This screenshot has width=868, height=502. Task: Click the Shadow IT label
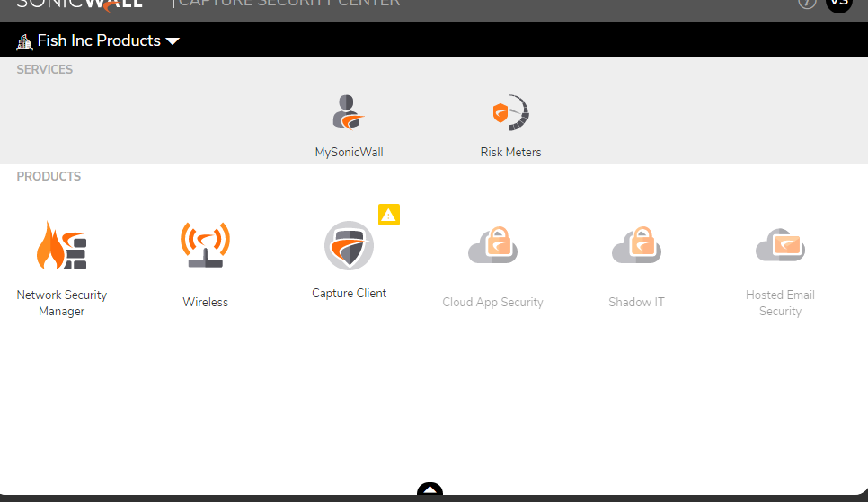[x=636, y=303]
